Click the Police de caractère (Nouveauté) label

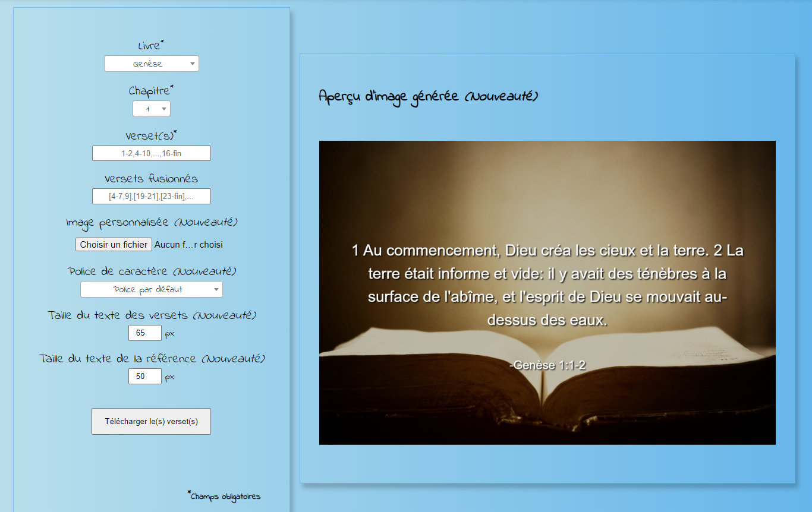click(x=152, y=271)
